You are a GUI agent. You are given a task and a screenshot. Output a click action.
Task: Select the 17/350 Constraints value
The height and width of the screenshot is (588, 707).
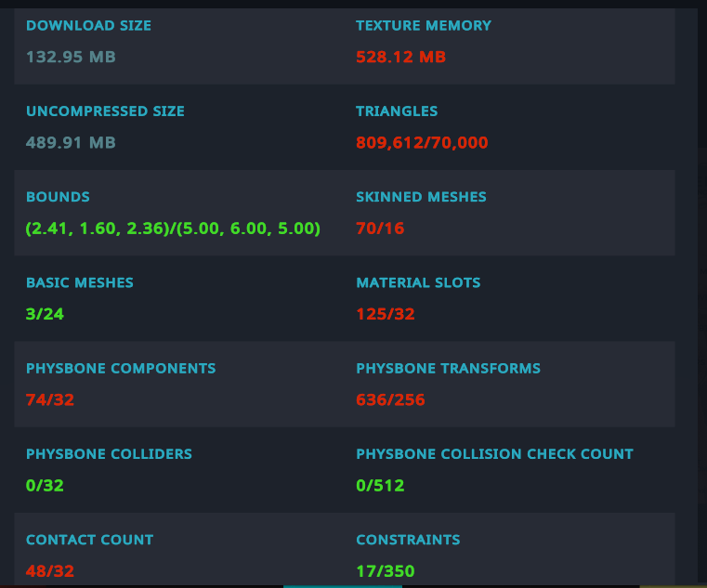pos(385,571)
